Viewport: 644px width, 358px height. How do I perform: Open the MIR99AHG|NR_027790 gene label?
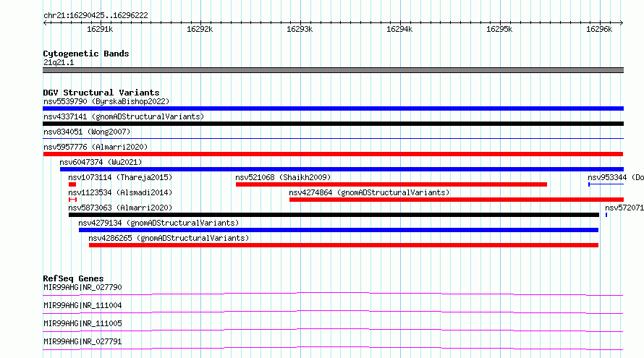pyautogui.click(x=82, y=287)
